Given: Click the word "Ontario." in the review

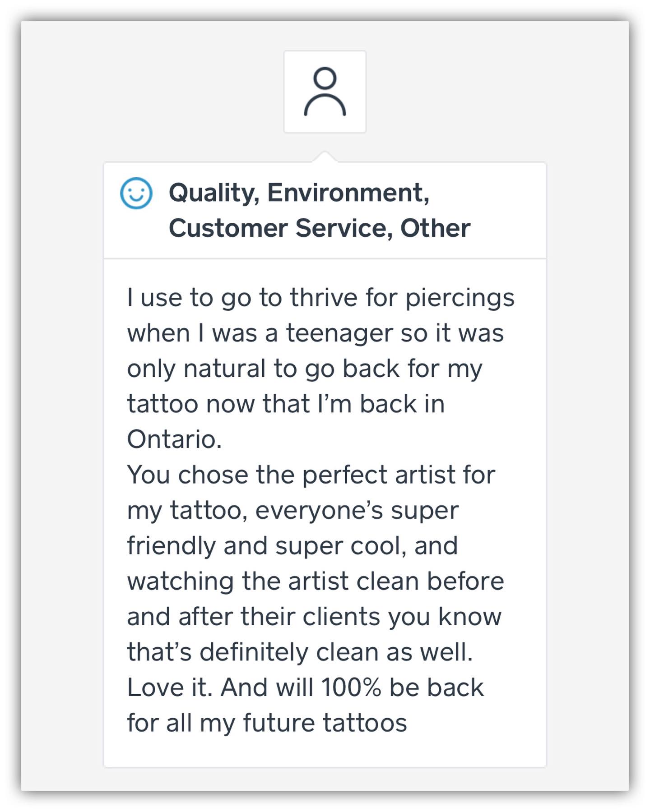Looking at the screenshot, I should [x=174, y=439].
